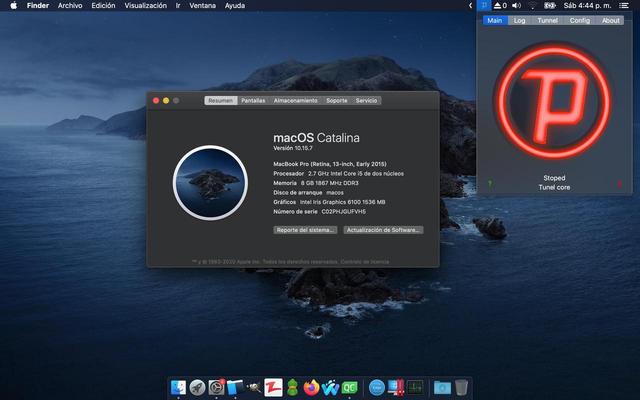Click the Versión 10.15.7 text
640x400 pixels.
click(293, 148)
